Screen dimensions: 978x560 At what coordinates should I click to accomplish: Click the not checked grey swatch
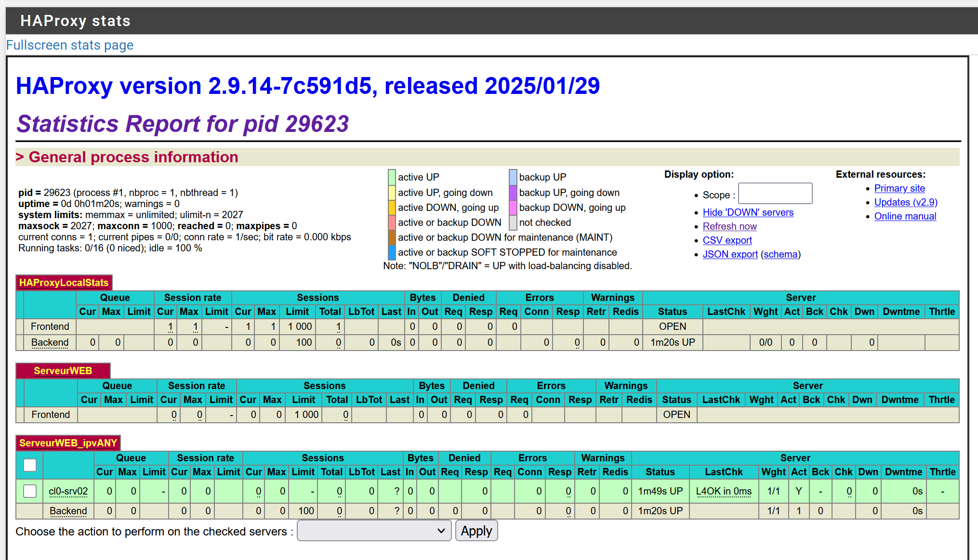(x=513, y=222)
